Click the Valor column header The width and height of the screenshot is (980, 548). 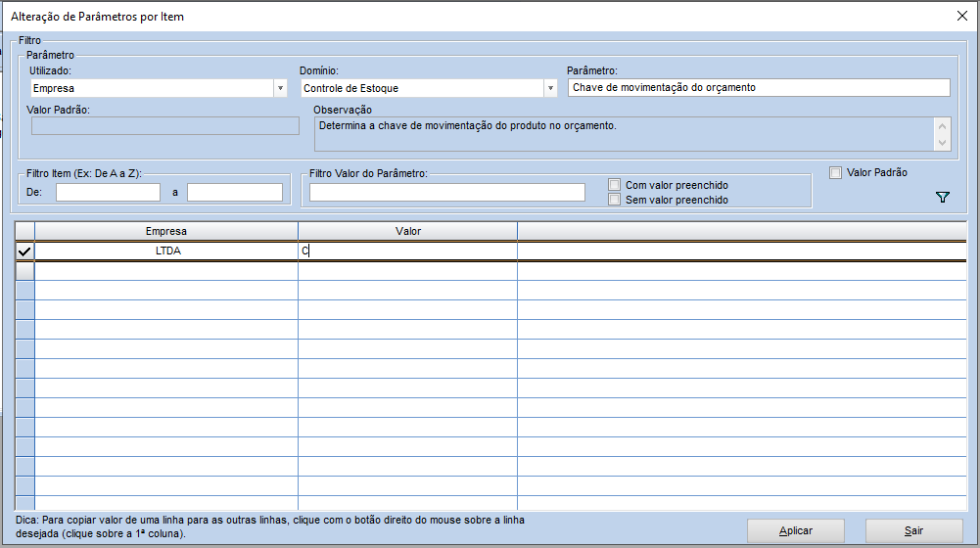(x=408, y=231)
